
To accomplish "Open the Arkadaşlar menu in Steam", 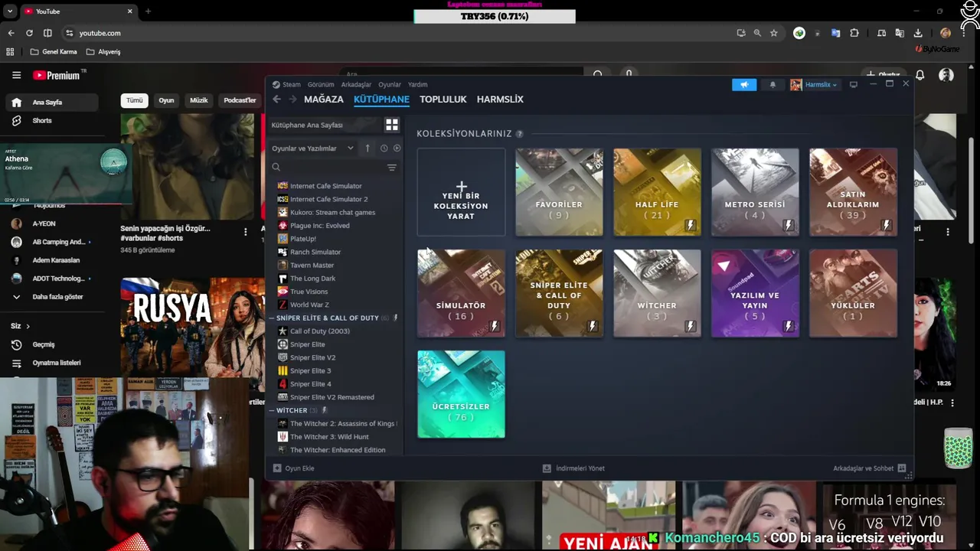I will click(x=356, y=84).
